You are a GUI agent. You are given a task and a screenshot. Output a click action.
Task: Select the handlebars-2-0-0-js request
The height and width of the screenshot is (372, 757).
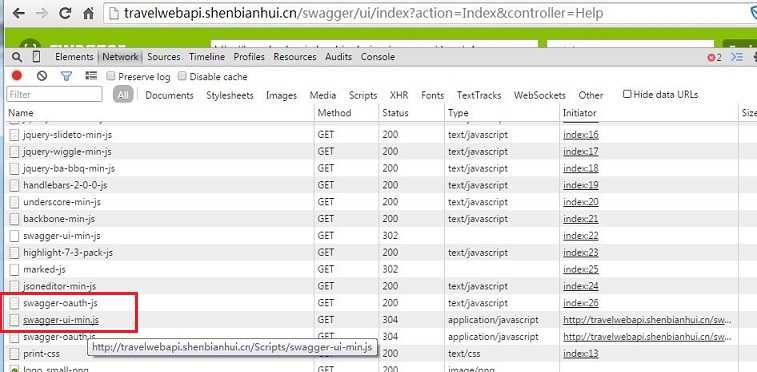(65, 185)
